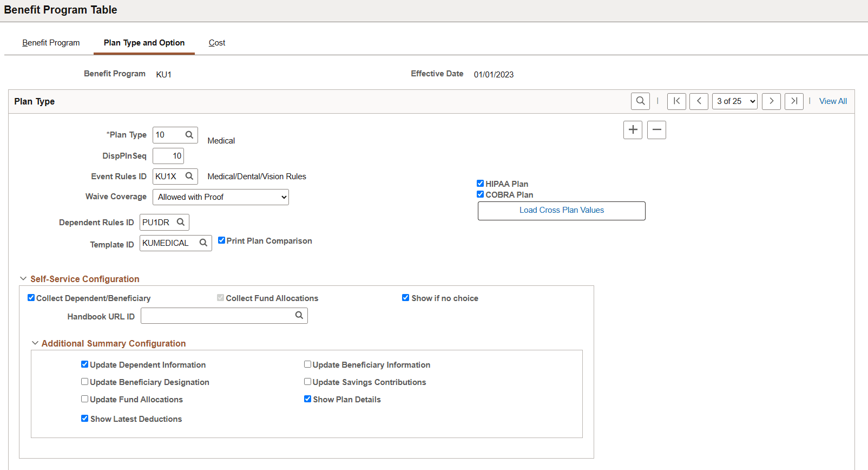Collapse the Self-Service Configuration section
This screenshot has height=470, width=868.
click(23, 279)
